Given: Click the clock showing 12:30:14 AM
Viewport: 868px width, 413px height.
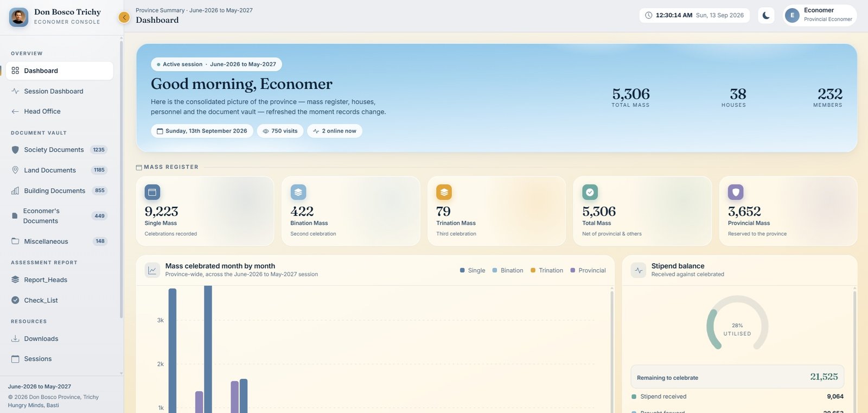Looking at the screenshot, I should tap(694, 15).
